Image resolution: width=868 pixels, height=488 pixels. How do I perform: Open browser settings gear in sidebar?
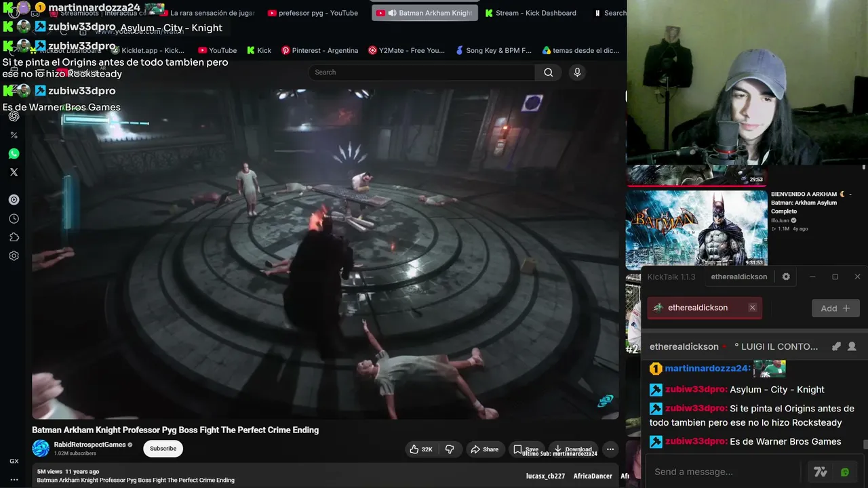point(14,256)
